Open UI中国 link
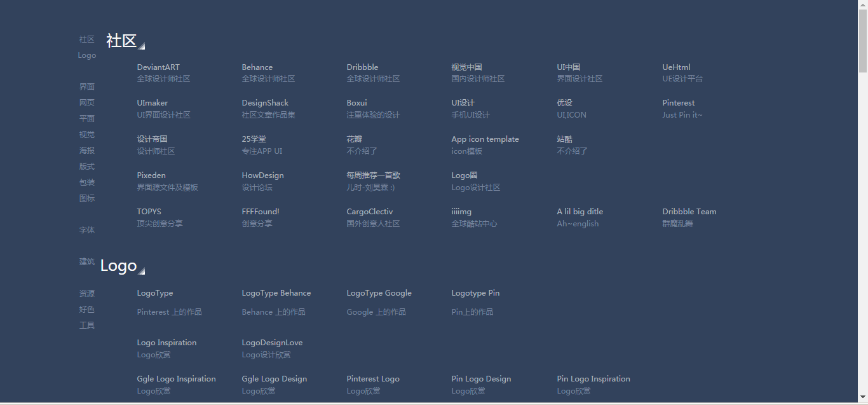The width and height of the screenshot is (868, 405). click(569, 67)
